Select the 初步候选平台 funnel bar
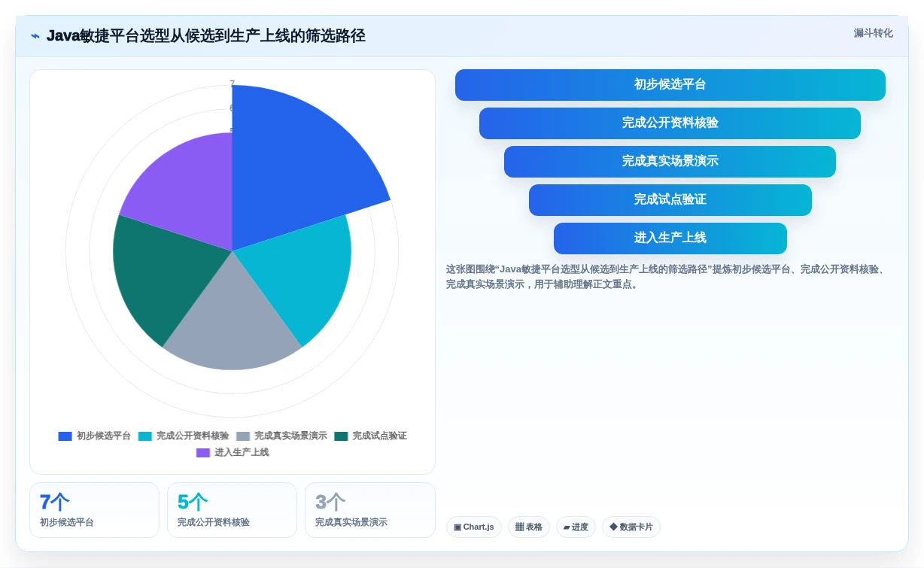 click(x=670, y=85)
